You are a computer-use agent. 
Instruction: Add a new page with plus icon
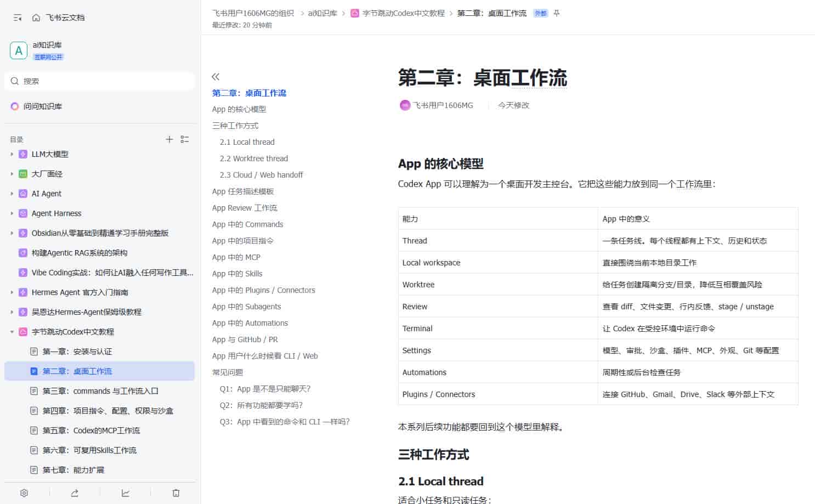(169, 139)
